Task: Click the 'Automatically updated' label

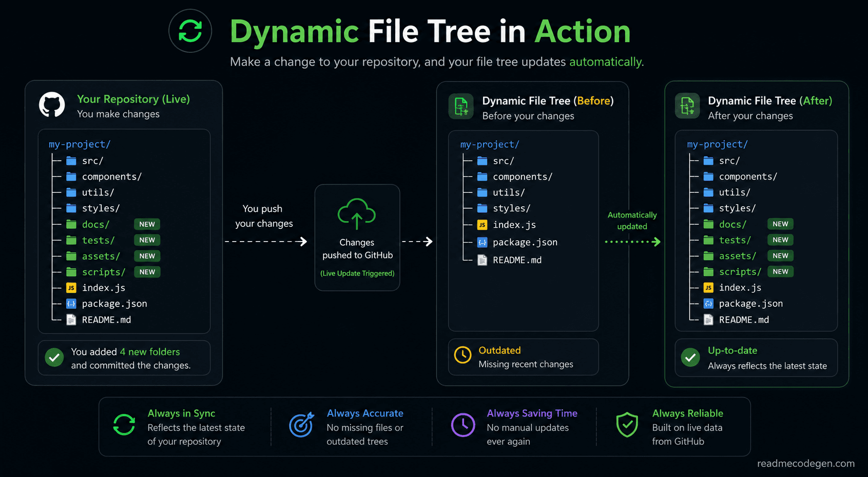Action: tap(632, 221)
